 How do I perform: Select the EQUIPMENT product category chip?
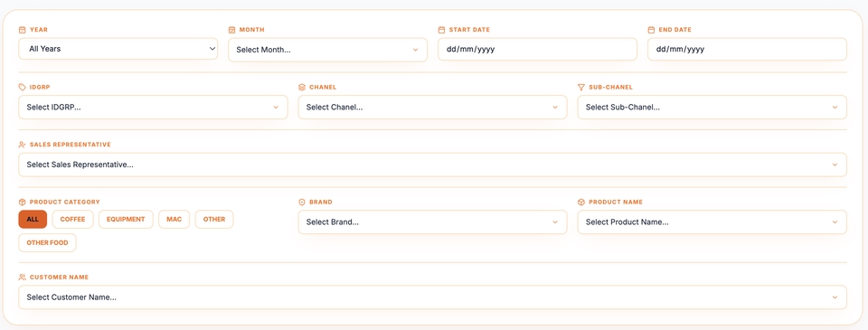126,220
